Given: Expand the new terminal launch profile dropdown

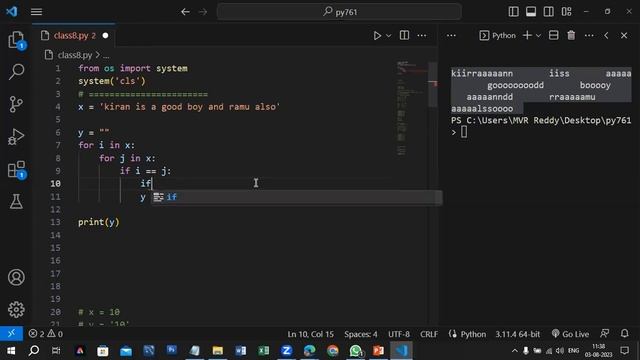Looking at the screenshot, I should pyautogui.click(x=538, y=36).
